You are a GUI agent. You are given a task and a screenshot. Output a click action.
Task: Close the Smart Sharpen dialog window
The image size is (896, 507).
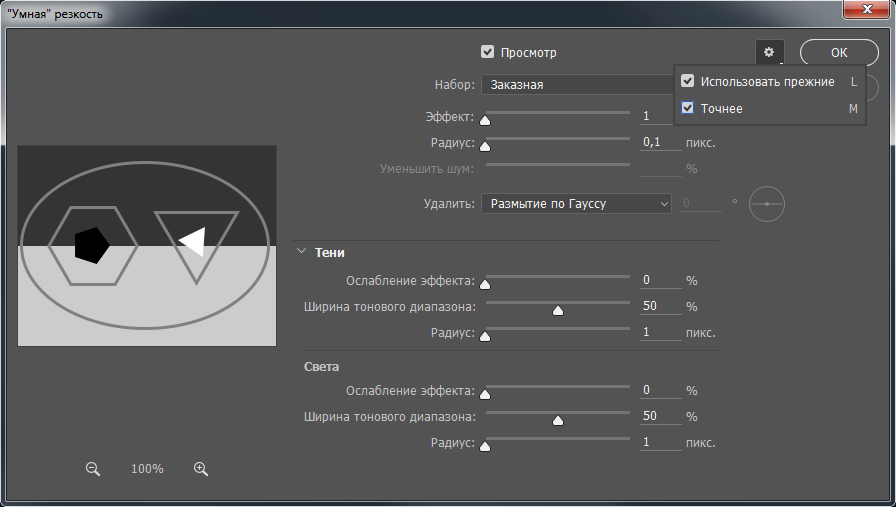point(867,9)
